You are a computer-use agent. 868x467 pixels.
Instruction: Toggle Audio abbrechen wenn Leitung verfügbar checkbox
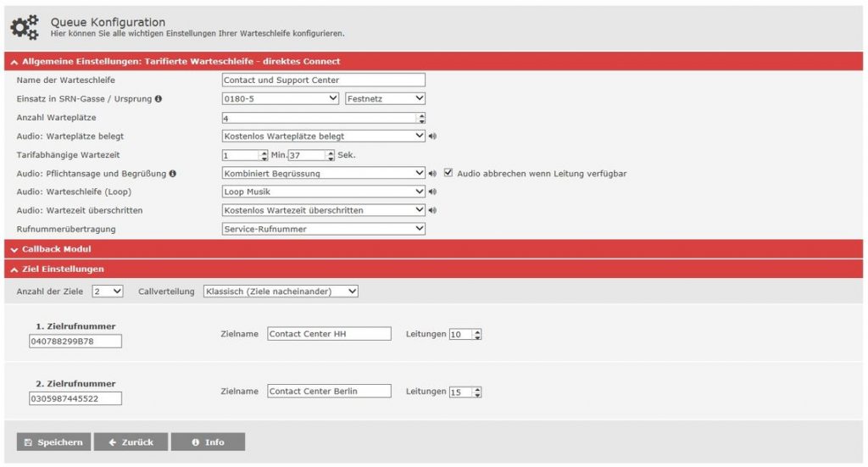[x=448, y=173]
